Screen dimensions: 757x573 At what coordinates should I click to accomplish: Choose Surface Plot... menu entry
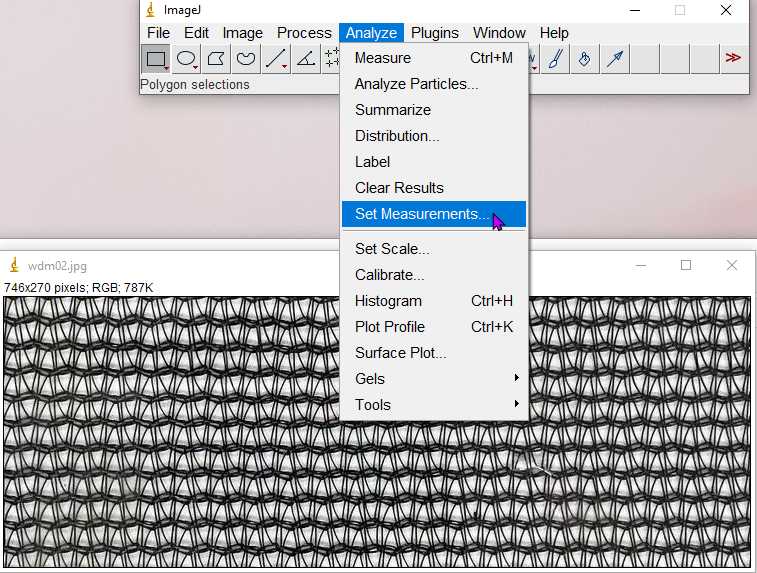[x=434, y=353]
